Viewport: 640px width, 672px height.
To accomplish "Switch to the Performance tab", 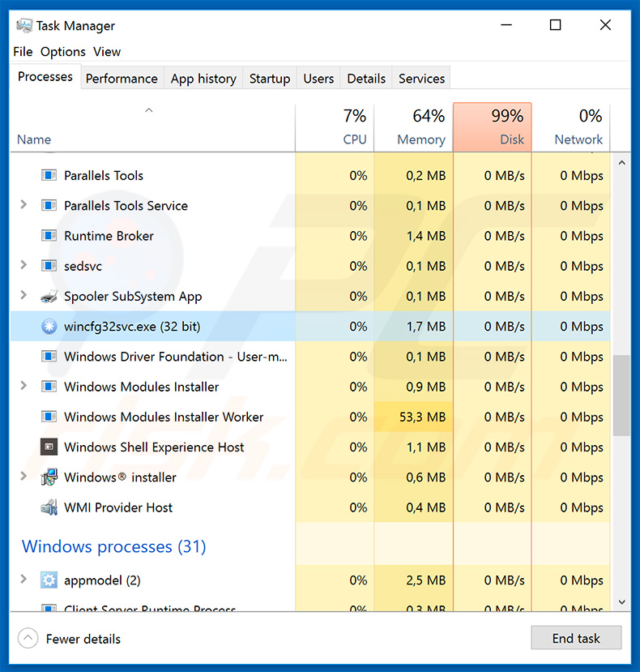I will click(122, 79).
